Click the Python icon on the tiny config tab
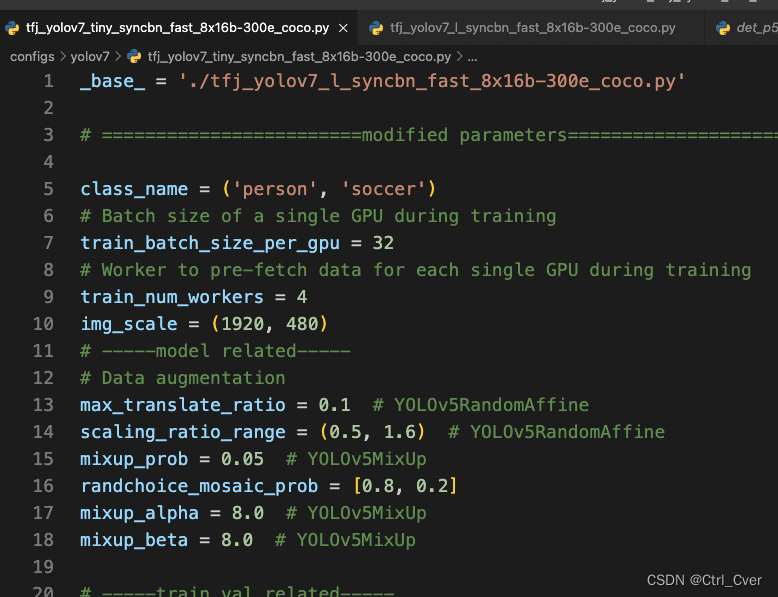This screenshot has height=597, width=778. (x=12, y=28)
